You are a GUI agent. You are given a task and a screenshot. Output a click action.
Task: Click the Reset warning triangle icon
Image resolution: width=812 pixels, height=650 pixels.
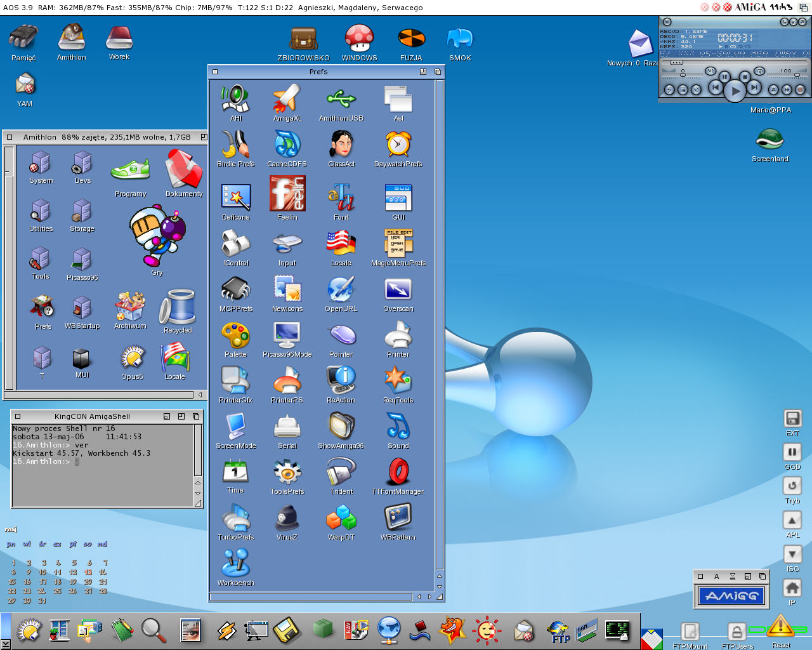[781, 625]
